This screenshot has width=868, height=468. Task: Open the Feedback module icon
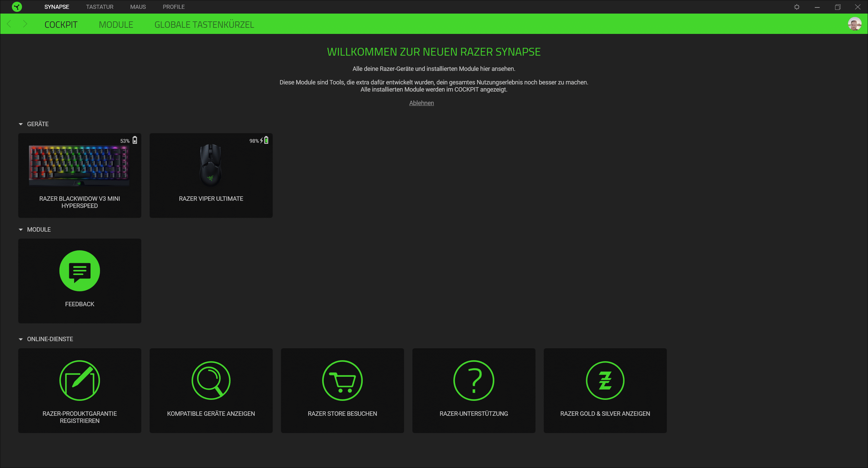pyautogui.click(x=79, y=271)
